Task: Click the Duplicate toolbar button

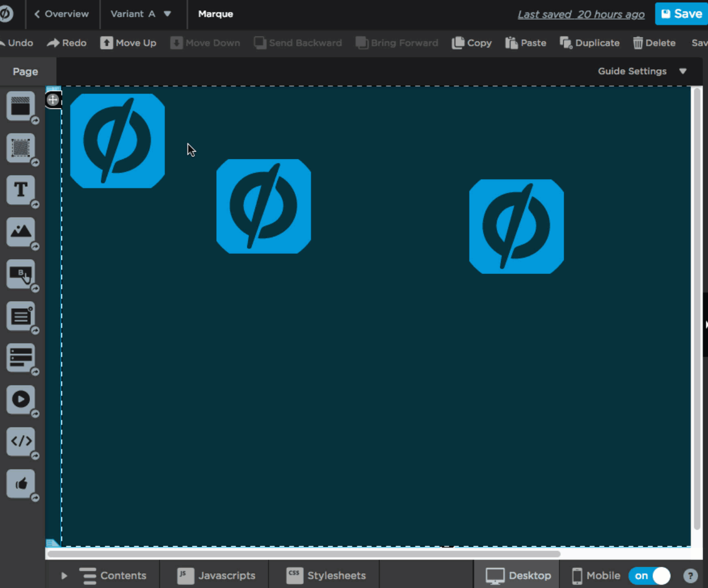Action: tap(590, 43)
